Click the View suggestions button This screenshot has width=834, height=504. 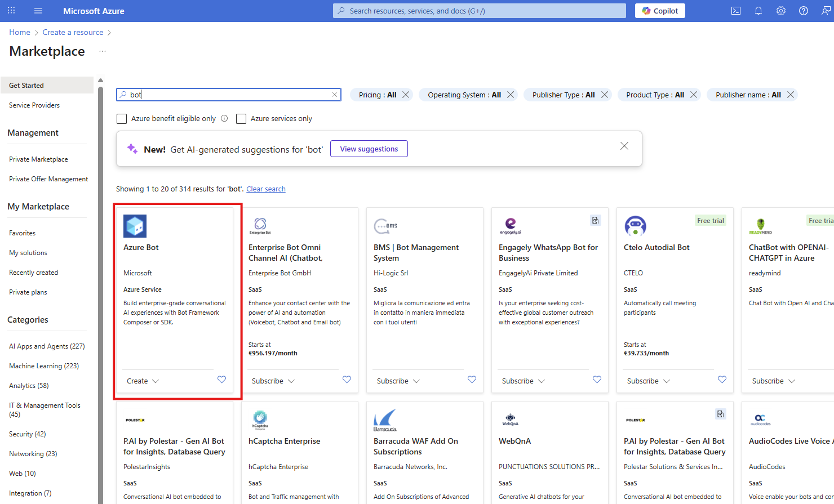coord(369,149)
